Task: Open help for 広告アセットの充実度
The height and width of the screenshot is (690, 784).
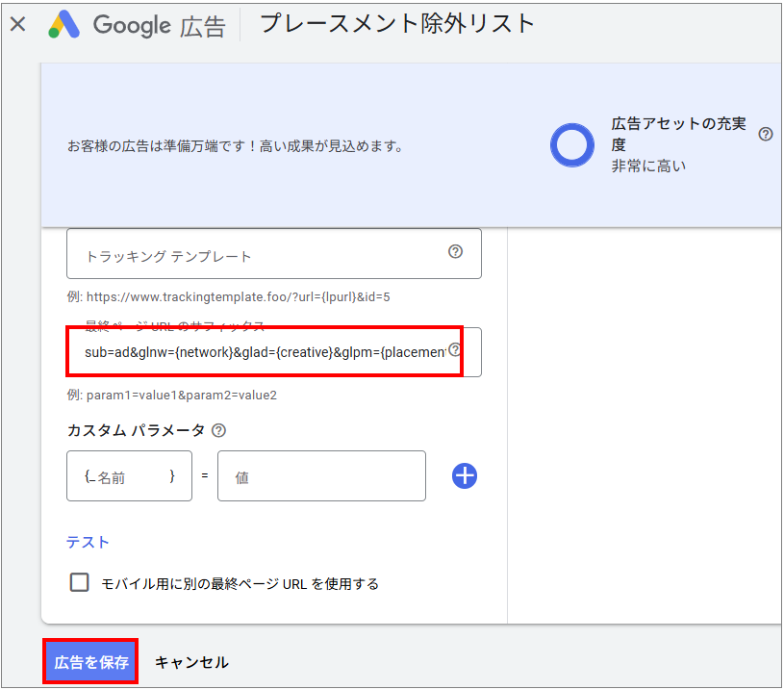Action: click(x=766, y=134)
